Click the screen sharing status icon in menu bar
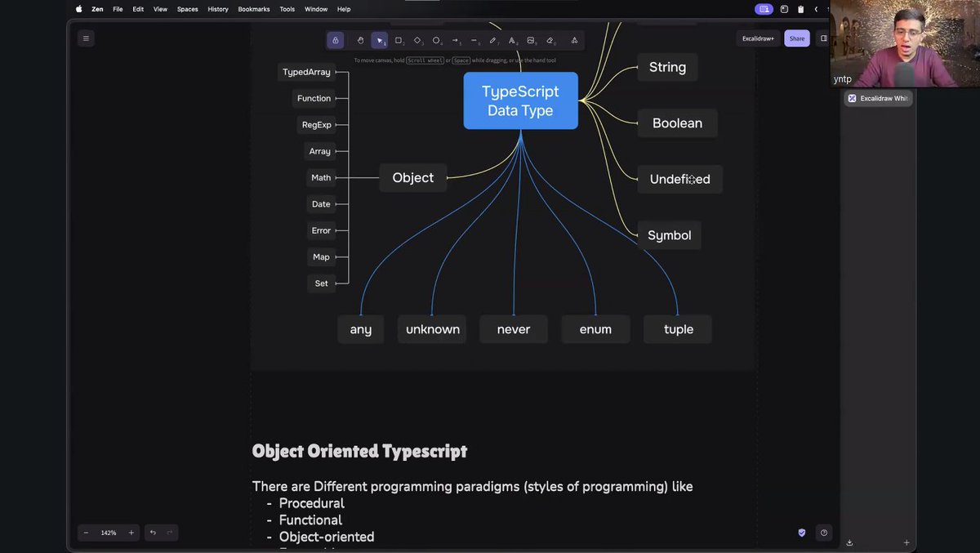Screen dimensions: 980x553 pyautogui.click(x=764, y=9)
